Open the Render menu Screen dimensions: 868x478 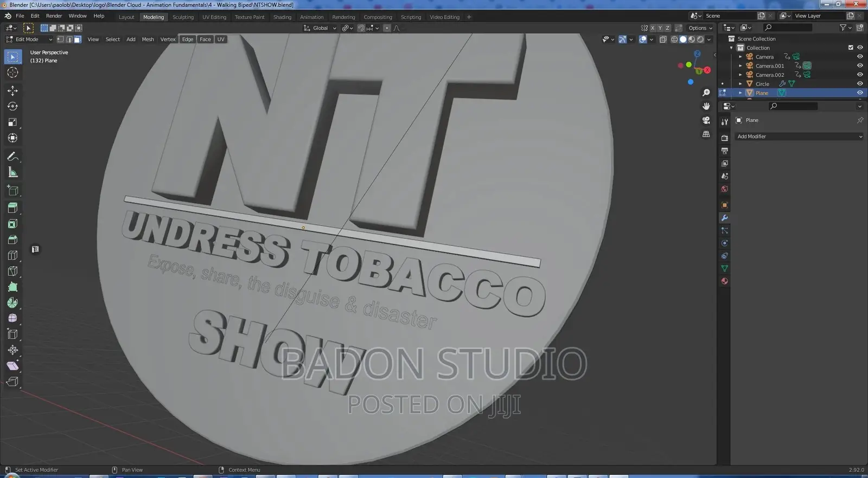point(54,16)
